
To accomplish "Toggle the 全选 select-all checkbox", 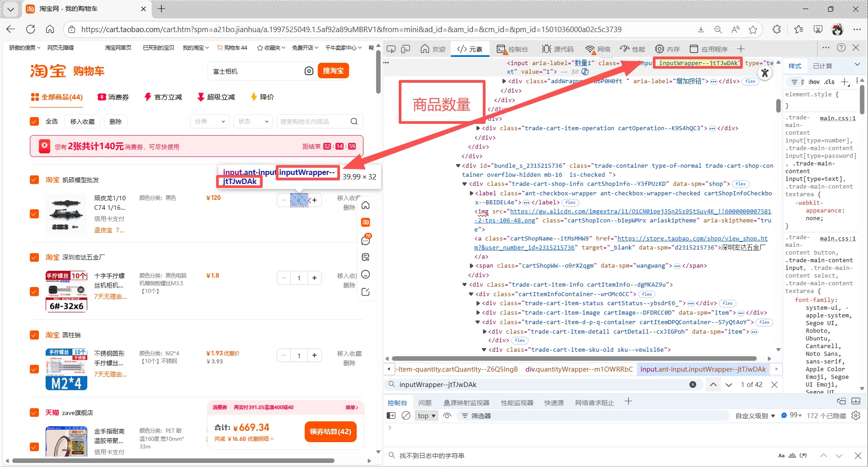I will tap(34, 121).
